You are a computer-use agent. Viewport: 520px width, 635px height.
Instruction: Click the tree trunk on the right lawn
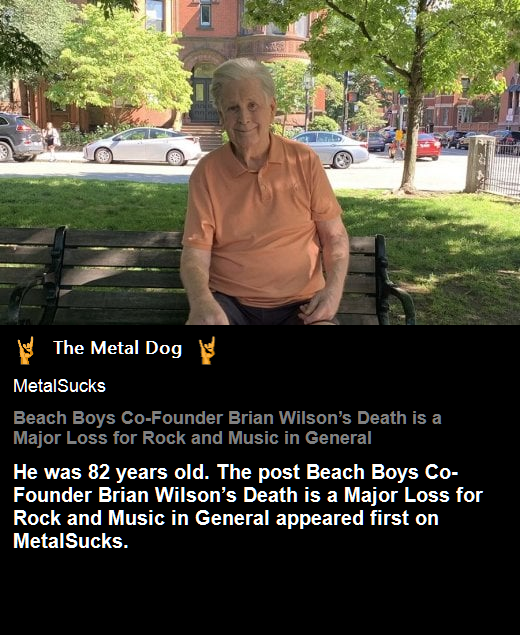[410, 134]
